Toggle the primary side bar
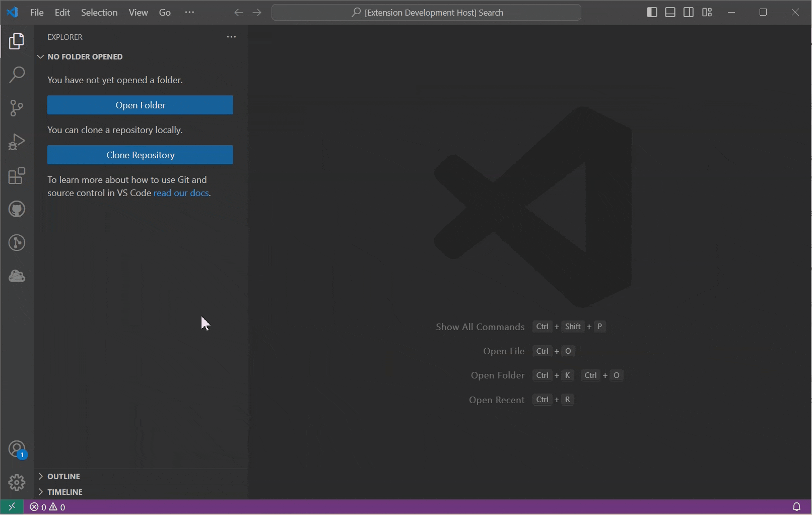 (652, 12)
